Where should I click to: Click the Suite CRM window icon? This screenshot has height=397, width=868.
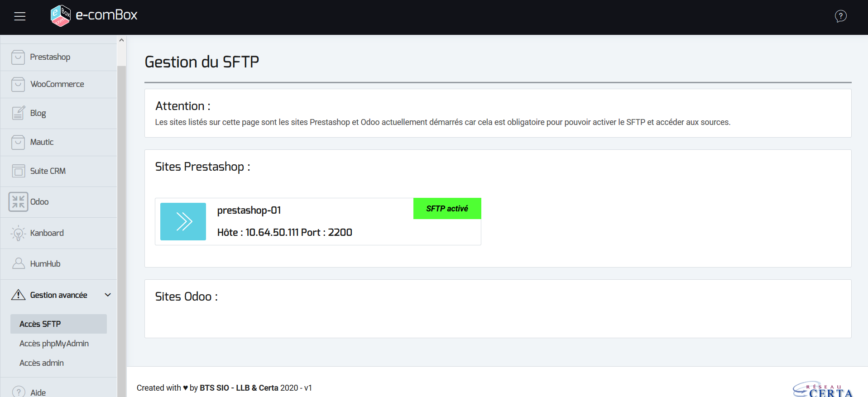tap(18, 171)
